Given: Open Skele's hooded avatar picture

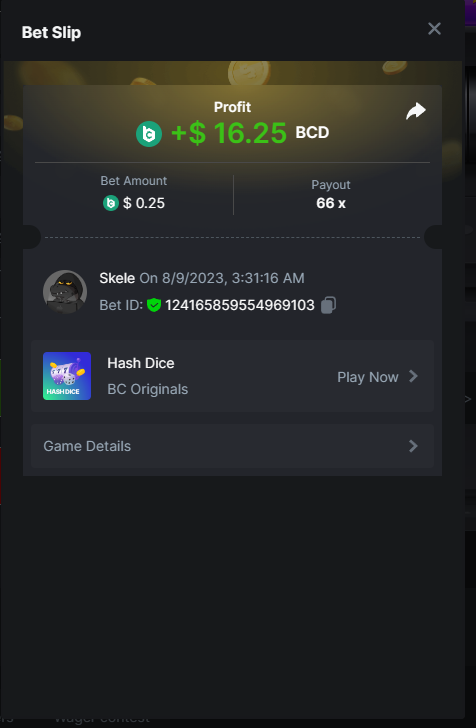Looking at the screenshot, I should click(x=65, y=292).
